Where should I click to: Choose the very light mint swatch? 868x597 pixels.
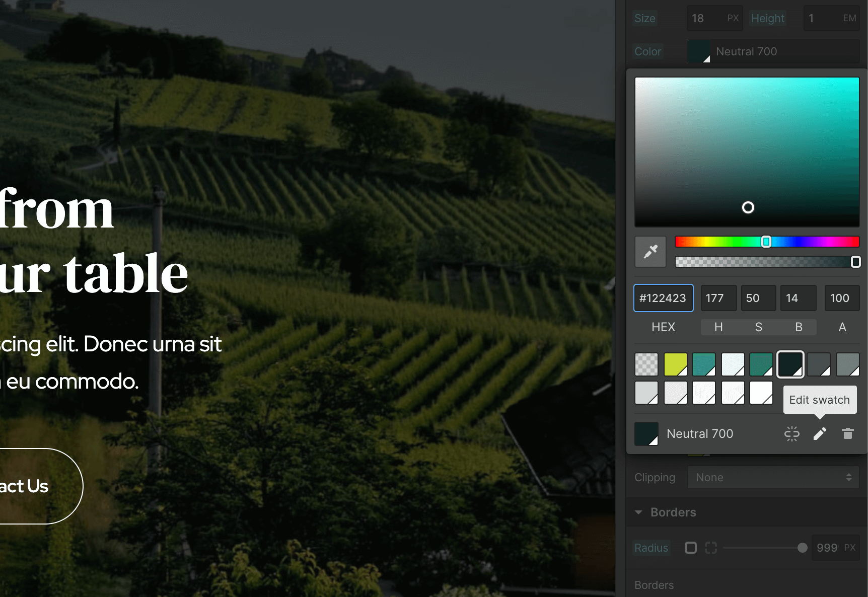tap(733, 364)
